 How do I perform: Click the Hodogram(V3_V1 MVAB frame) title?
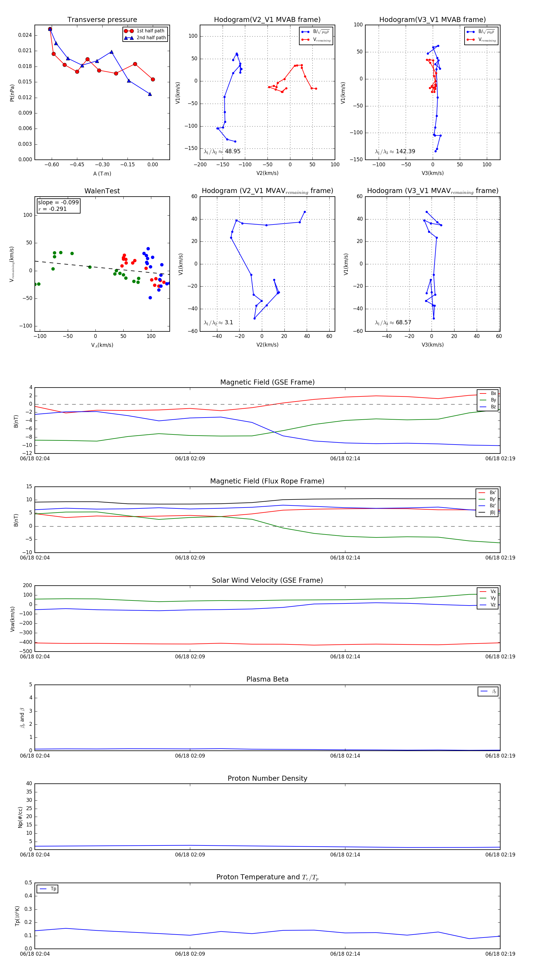432,20
